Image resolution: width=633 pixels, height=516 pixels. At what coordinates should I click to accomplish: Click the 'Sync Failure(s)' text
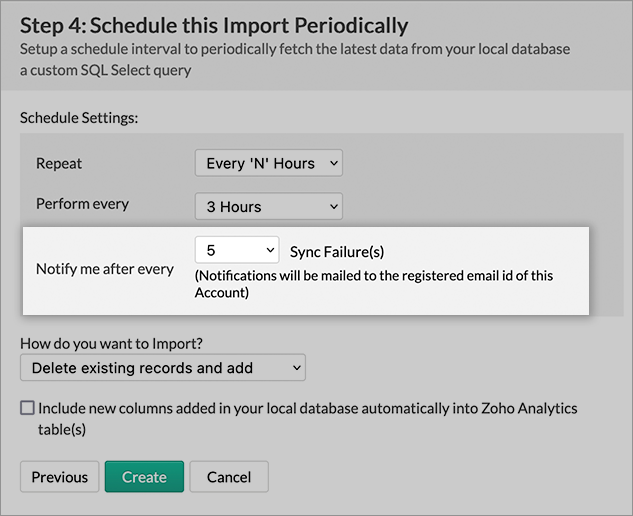pyautogui.click(x=336, y=251)
